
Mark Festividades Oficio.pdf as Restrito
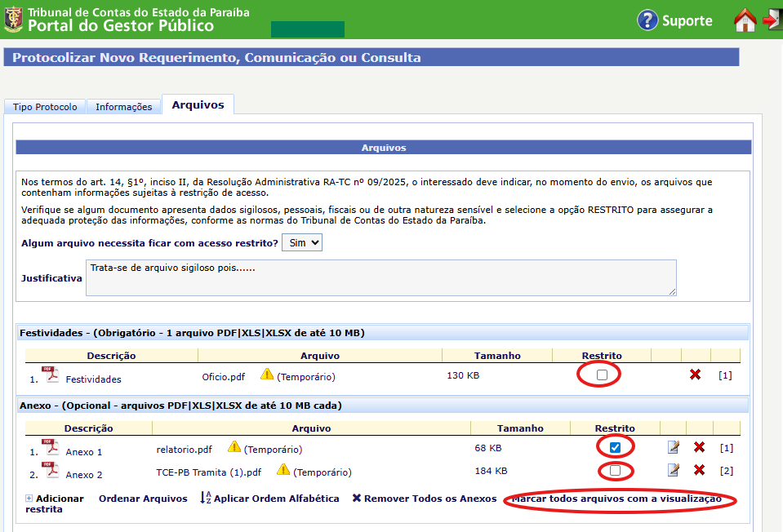pos(602,375)
